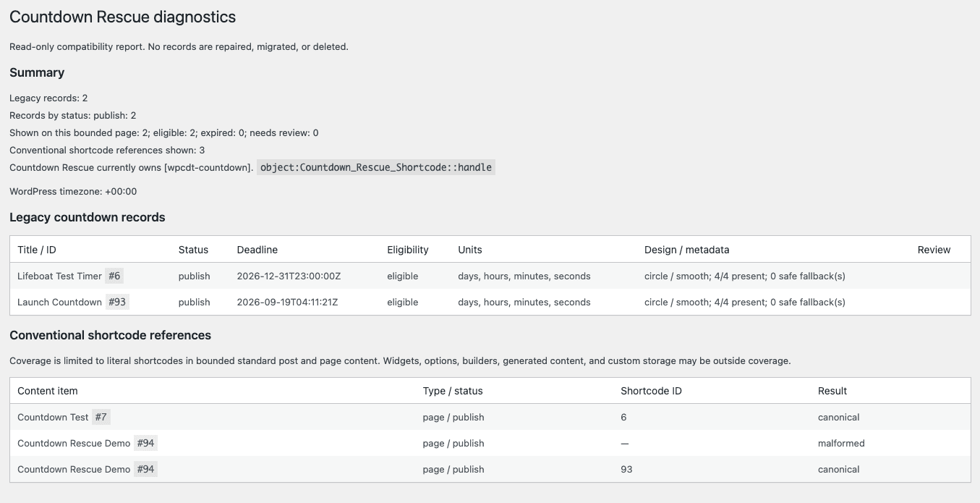Select the "Launch Countdown" record title
Image resolution: width=980 pixels, height=503 pixels.
pyautogui.click(x=59, y=302)
